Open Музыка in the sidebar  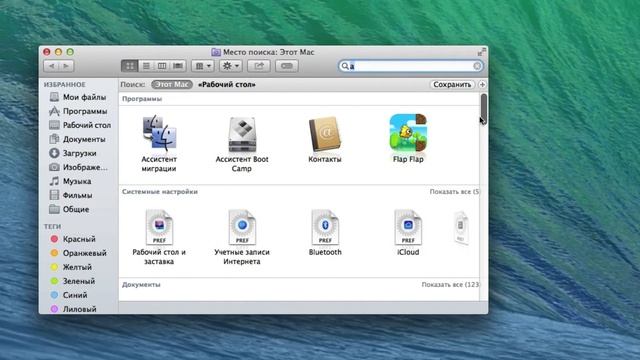pyautogui.click(x=70, y=181)
